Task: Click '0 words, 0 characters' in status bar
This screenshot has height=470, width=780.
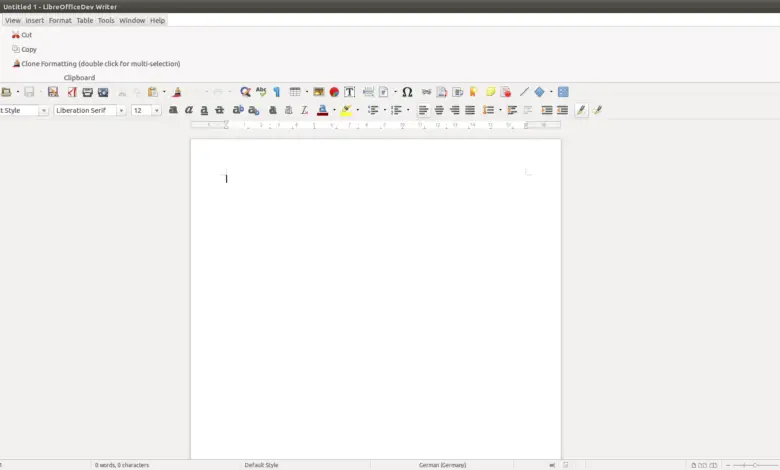Action: click(122, 465)
